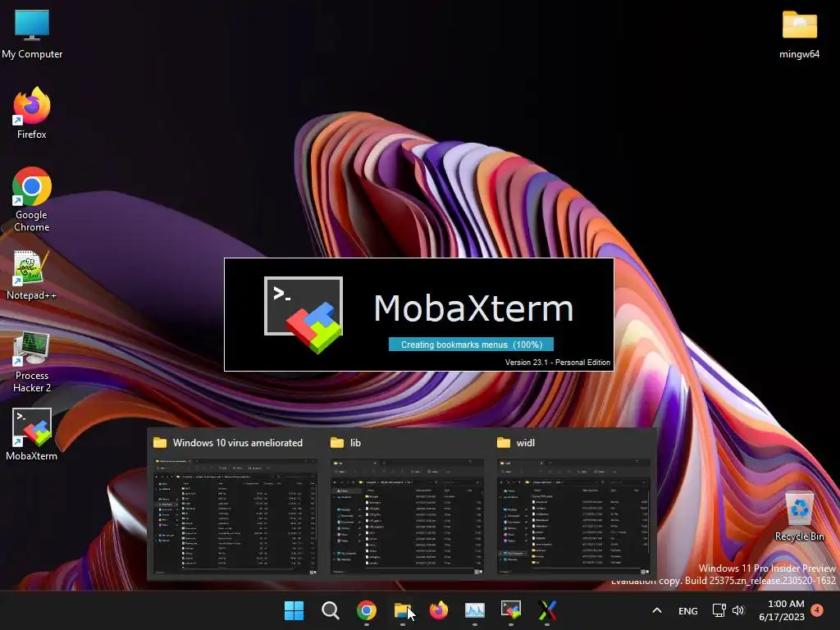Launch Process Hacker 2 desktop shortcut
840x630 pixels.
(32, 362)
